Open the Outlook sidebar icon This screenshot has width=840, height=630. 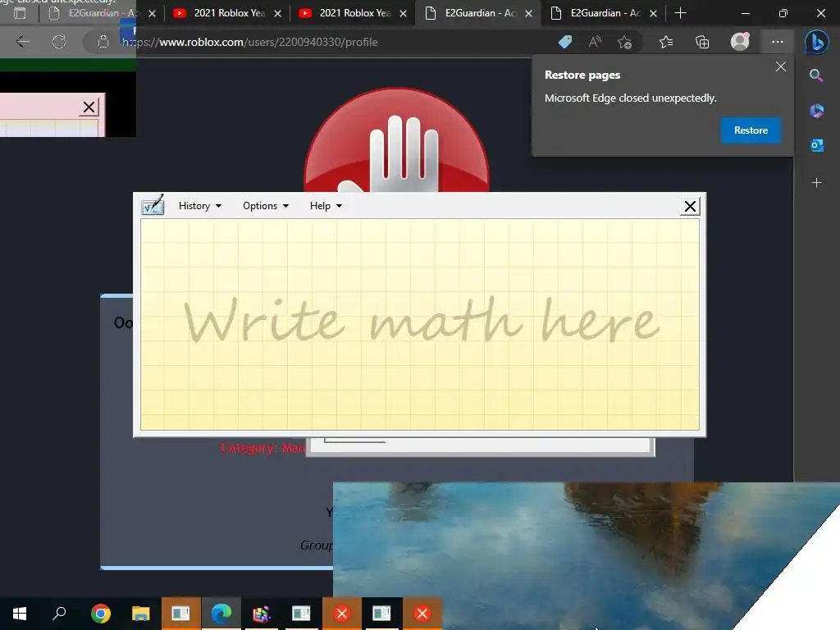816,145
